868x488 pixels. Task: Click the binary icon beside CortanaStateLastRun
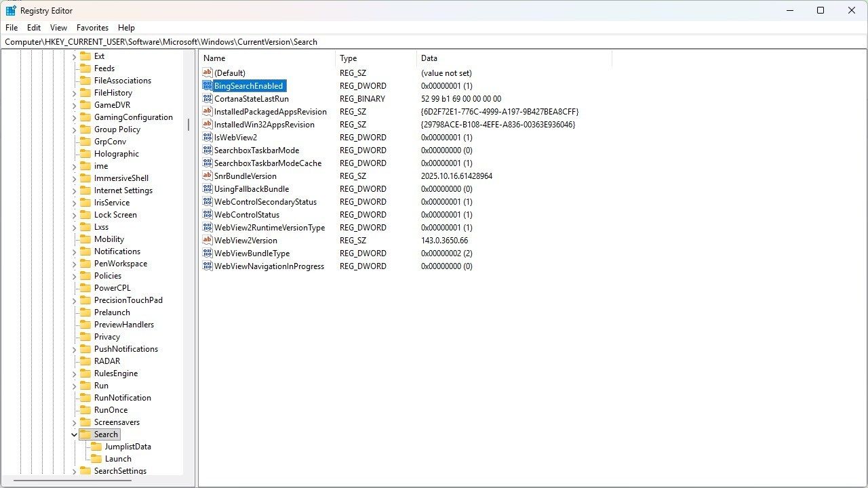click(x=208, y=99)
